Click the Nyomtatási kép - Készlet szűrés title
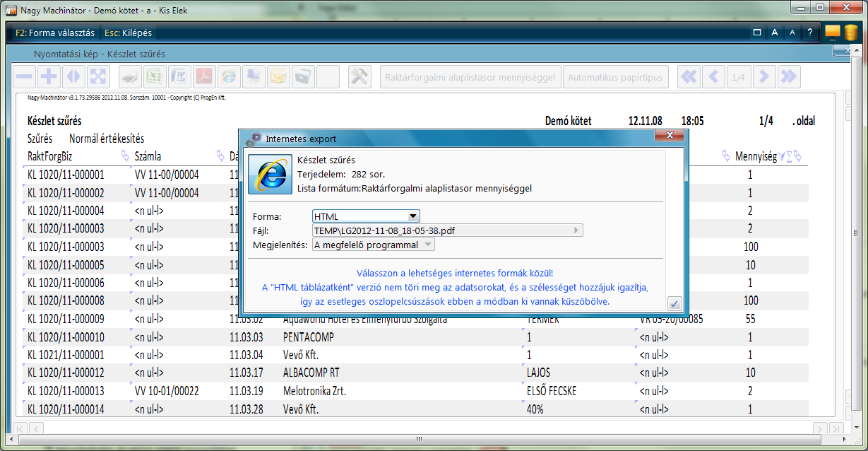The image size is (868, 451). [x=98, y=54]
